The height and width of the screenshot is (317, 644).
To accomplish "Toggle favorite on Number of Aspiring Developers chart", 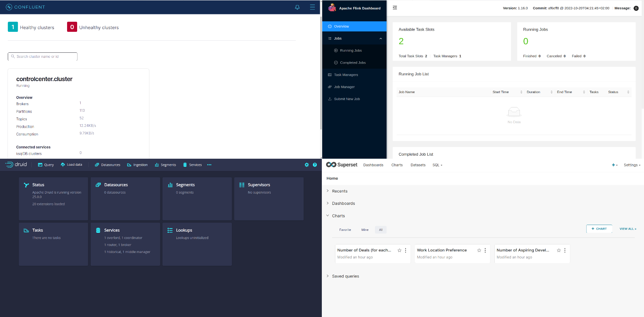I will pyautogui.click(x=559, y=250).
